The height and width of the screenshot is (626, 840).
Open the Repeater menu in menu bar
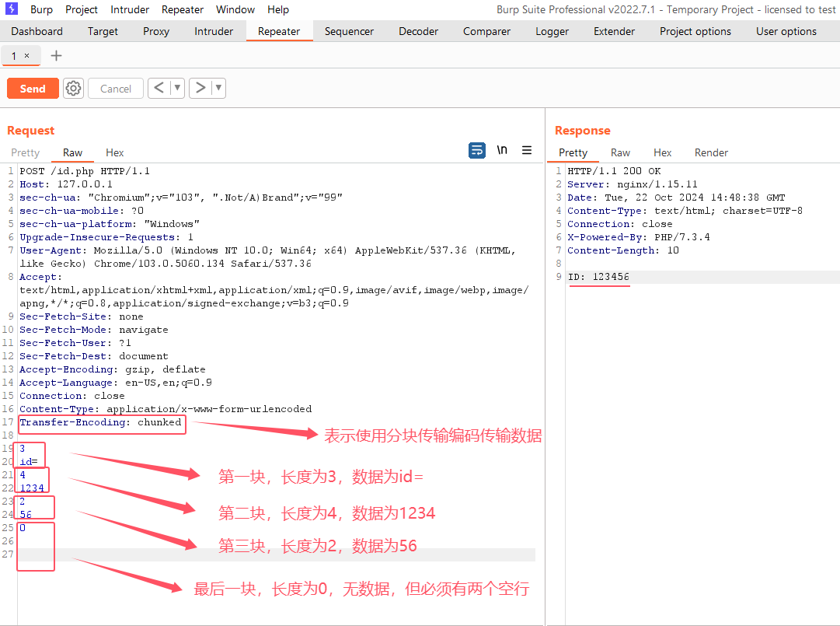[183, 9]
